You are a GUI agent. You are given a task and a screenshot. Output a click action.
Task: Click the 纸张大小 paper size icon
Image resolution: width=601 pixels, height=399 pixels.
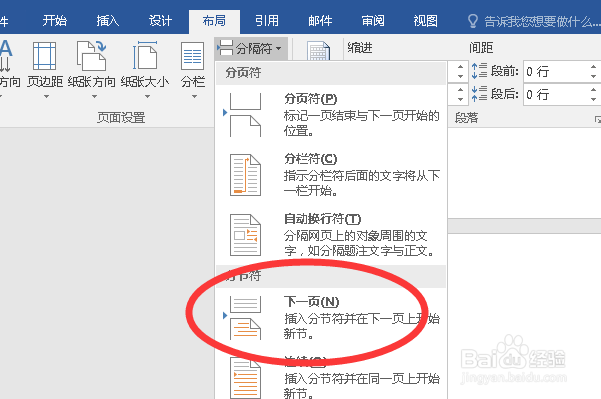click(x=145, y=56)
